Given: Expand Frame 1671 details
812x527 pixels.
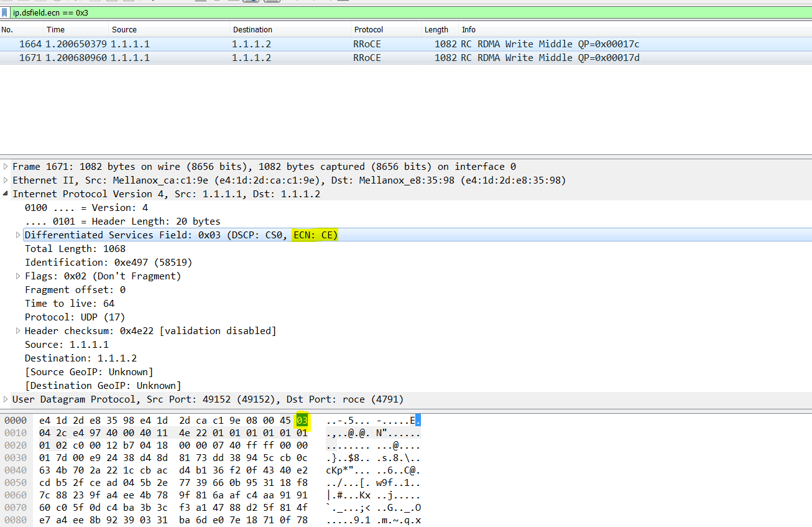Looking at the screenshot, I should click(5, 166).
